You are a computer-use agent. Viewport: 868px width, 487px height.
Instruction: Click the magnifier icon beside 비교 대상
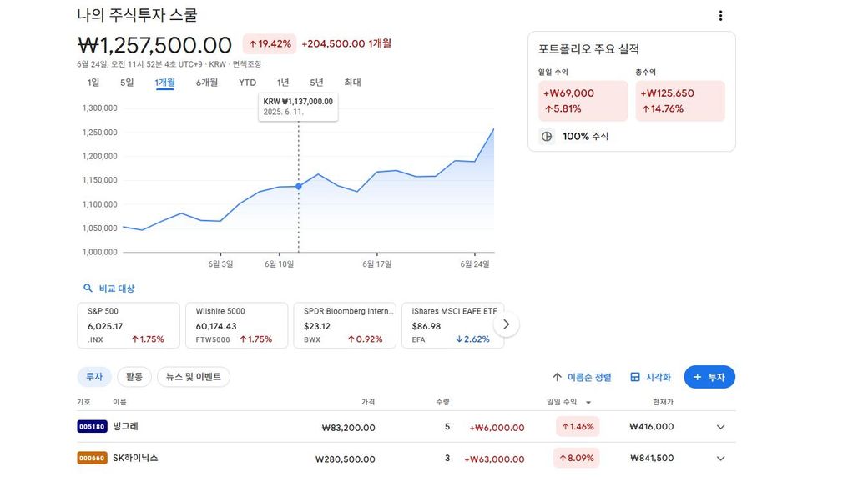[88, 289]
